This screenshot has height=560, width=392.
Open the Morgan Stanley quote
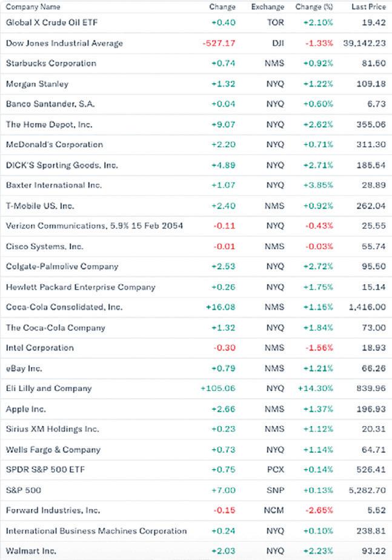click(x=37, y=84)
